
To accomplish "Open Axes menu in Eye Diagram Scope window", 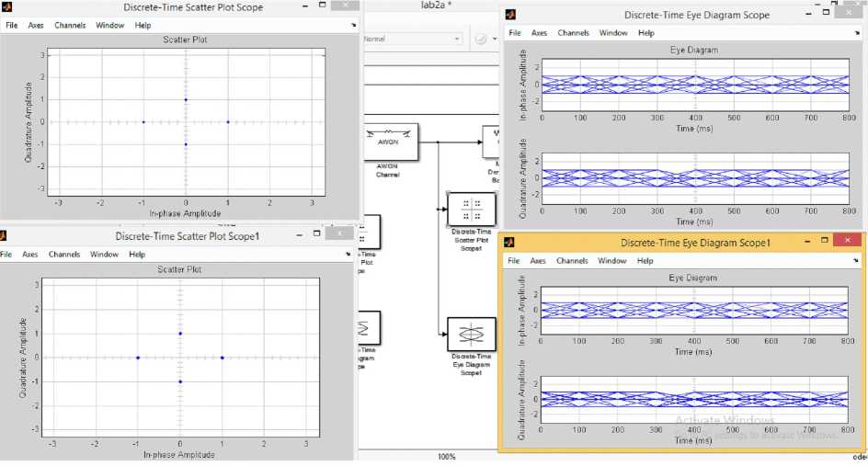I will pyautogui.click(x=539, y=33).
